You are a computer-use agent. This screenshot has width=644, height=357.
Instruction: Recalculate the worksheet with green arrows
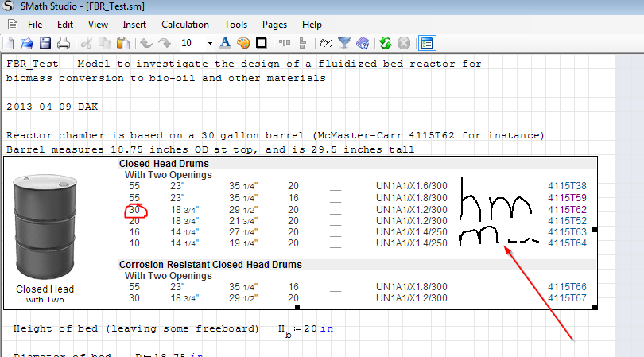pyautogui.click(x=385, y=43)
